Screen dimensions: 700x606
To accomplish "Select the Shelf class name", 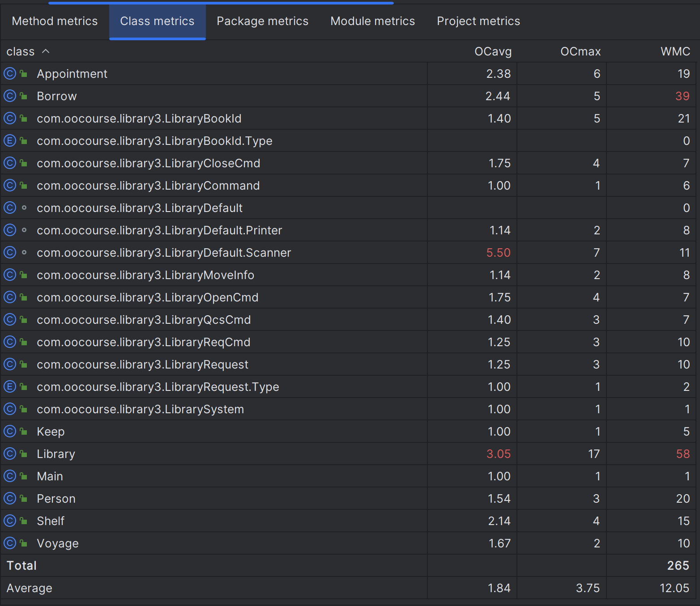I will (51, 521).
